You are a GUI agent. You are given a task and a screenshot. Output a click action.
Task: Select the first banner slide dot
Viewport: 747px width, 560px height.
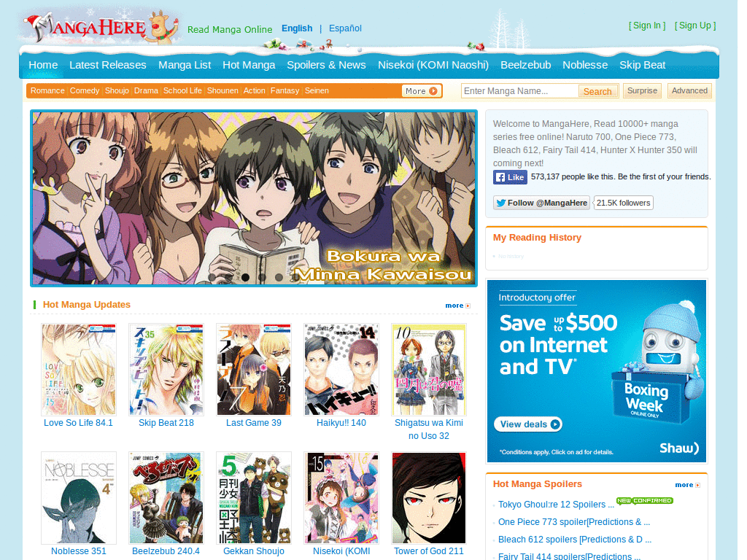tap(212, 277)
